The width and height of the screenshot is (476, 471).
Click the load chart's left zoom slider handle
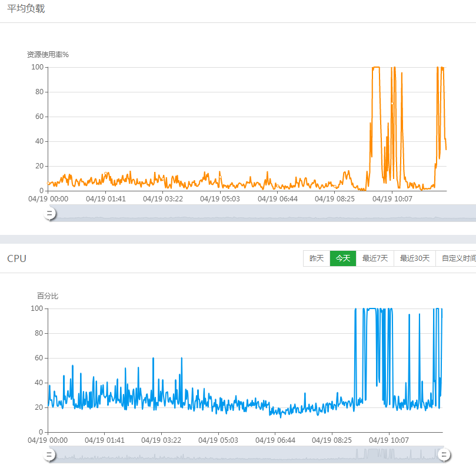click(49, 214)
